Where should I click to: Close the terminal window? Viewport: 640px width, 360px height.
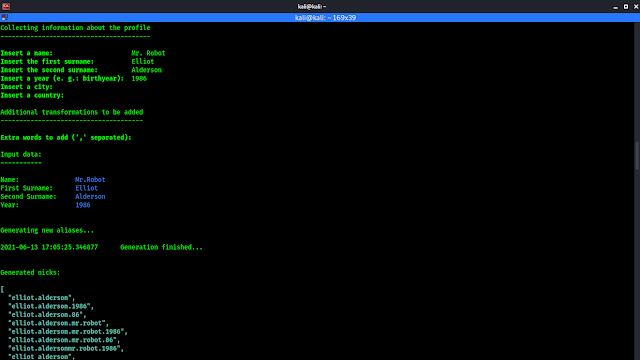(636, 7)
